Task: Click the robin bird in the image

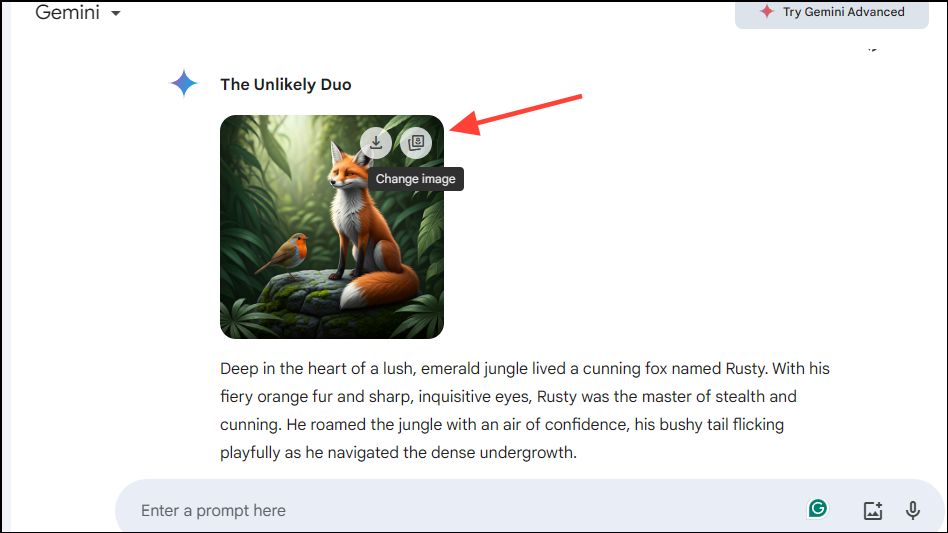Action: pyautogui.click(x=284, y=251)
